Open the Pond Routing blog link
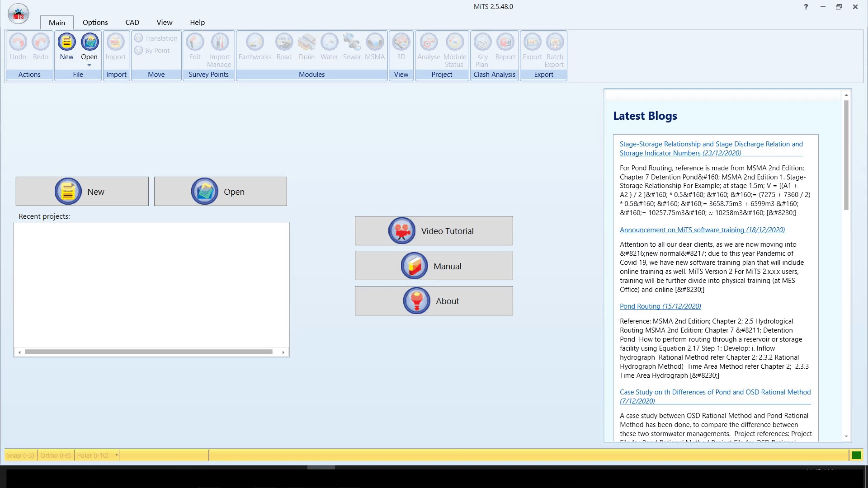 pos(660,306)
